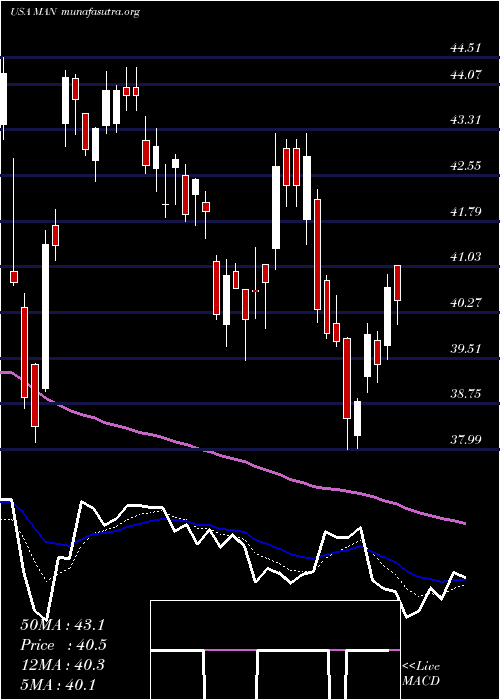
Task: Select the 44.51 price level label
Action: tap(465, 48)
